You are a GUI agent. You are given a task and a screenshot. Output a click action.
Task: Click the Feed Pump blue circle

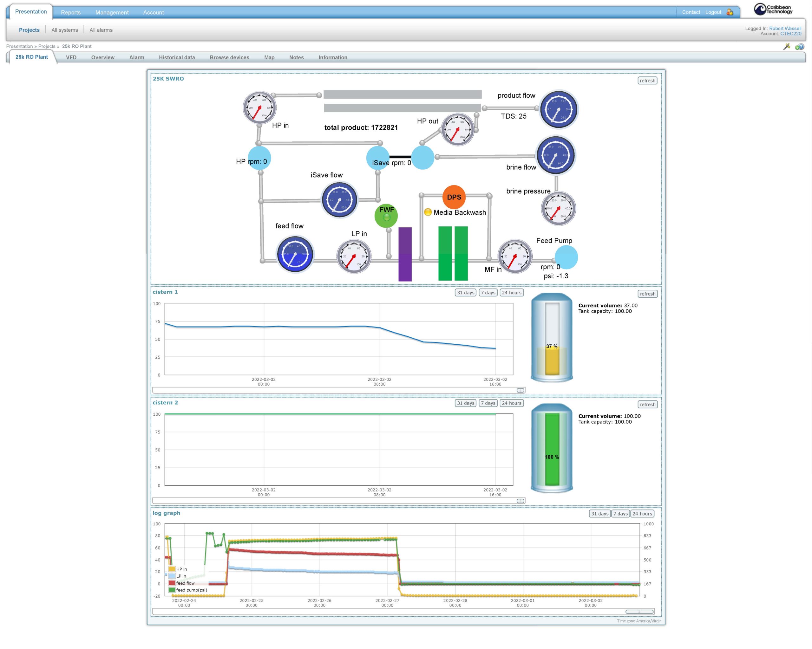[x=566, y=257]
